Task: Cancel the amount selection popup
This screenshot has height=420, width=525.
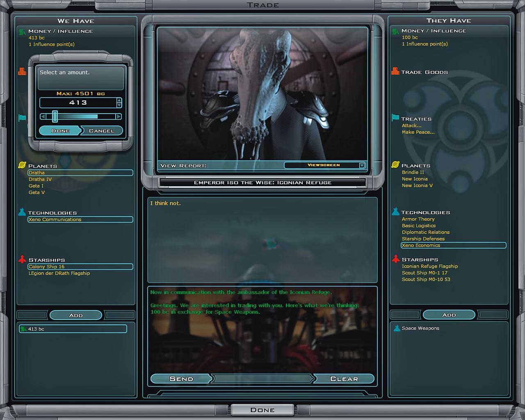Action: coord(102,131)
